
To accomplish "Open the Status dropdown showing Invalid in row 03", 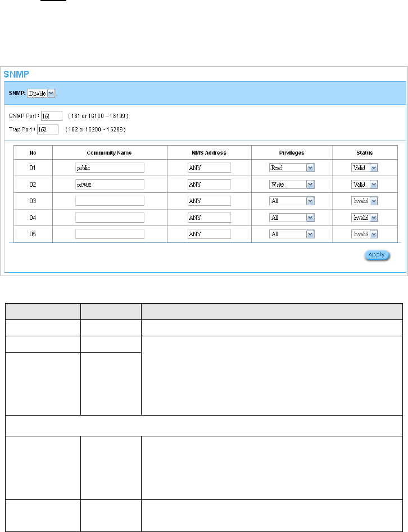I will point(365,201).
